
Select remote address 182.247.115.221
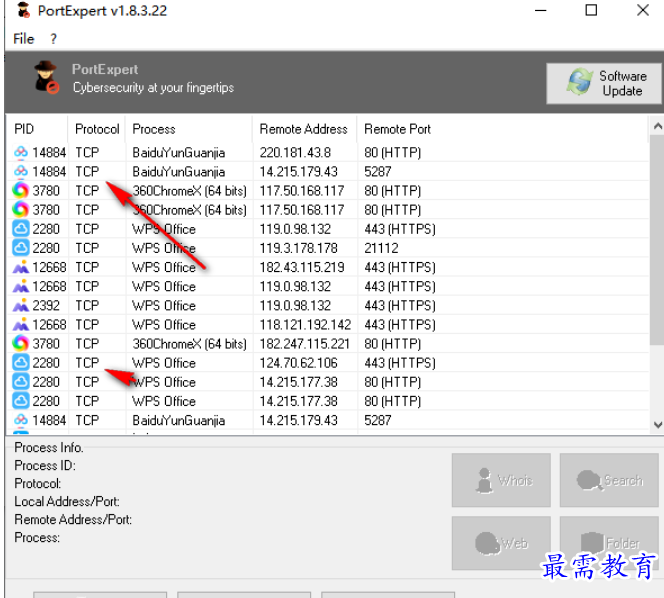pyautogui.click(x=304, y=343)
